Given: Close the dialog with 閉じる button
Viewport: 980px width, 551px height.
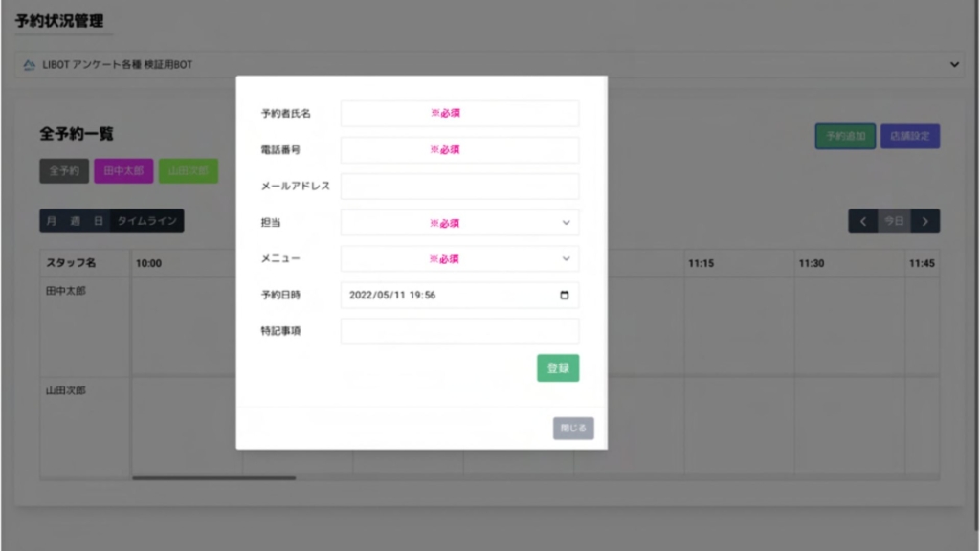Looking at the screenshot, I should tap(572, 428).
